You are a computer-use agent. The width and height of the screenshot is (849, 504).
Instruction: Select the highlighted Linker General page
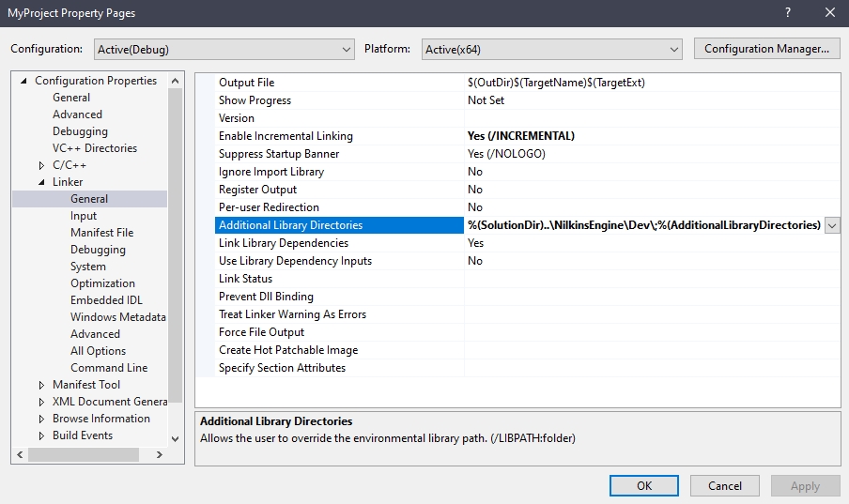coord(89,199)
